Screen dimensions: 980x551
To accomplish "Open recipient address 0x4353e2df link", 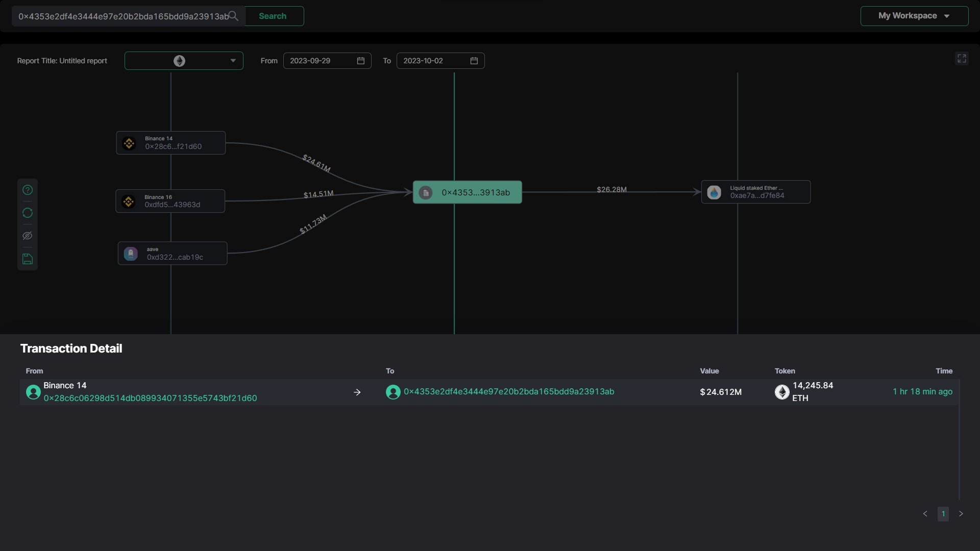I will pos(509,392).
